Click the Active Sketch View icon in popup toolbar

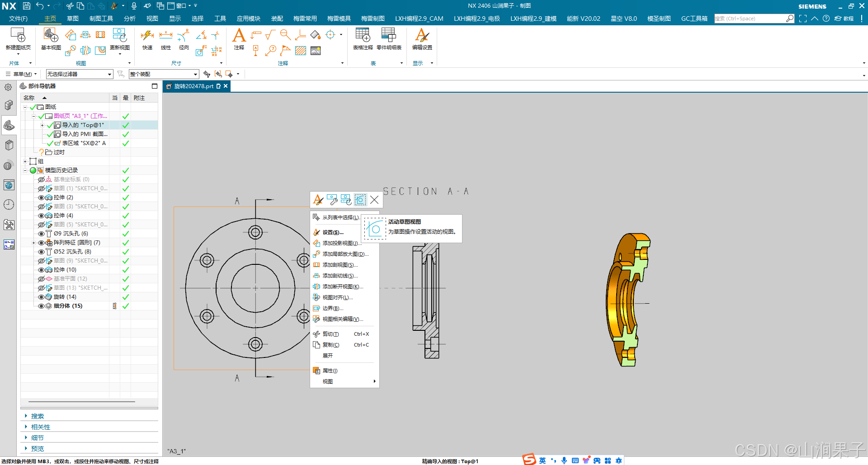(x=360, y=199)
